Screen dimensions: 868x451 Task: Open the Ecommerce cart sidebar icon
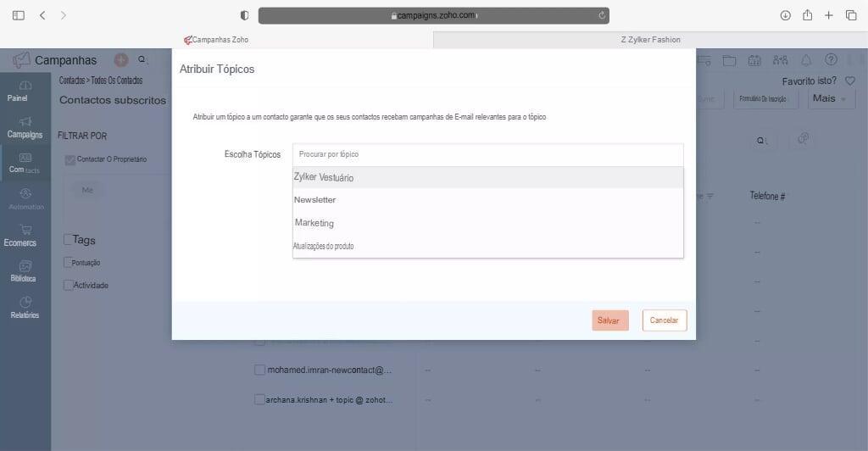pos(25,230)
